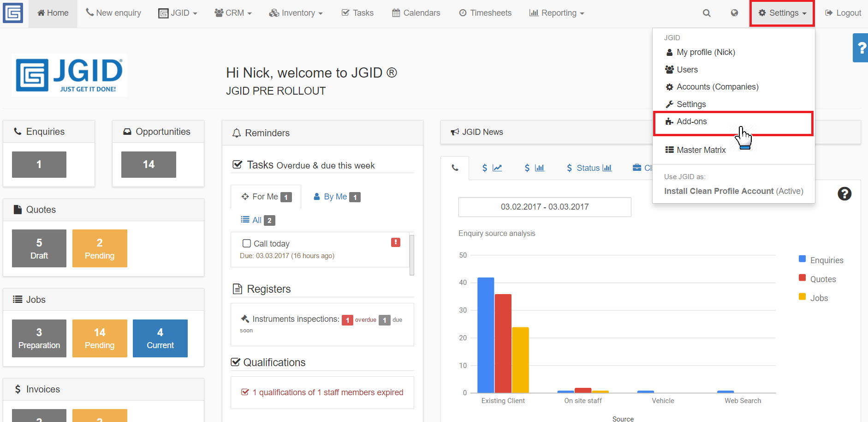Toggle the Quotes red legend swatch
The width and height of the screenshot is (868, 422).
pyautogui.click(x=802, y=278)
